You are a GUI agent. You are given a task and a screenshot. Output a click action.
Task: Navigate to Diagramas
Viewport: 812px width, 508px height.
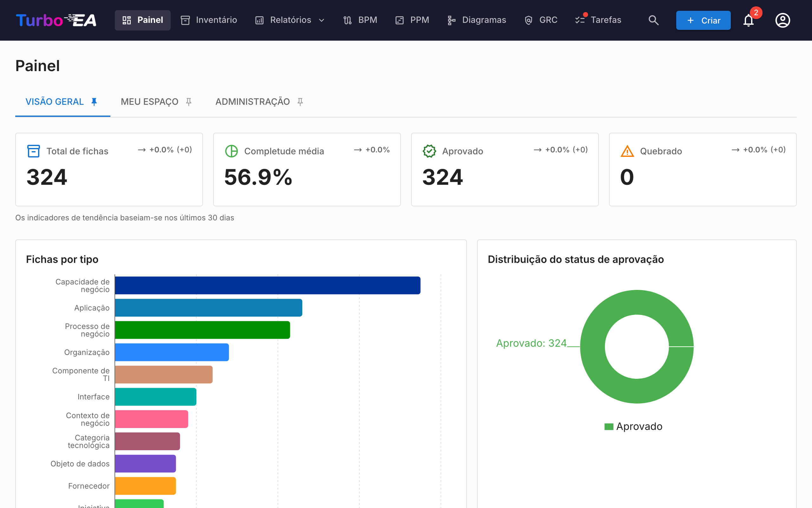click(x=476, y=20)
